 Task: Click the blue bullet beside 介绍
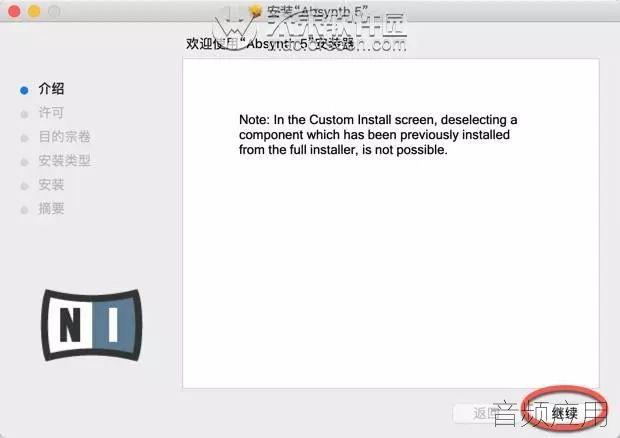point(24,91)
